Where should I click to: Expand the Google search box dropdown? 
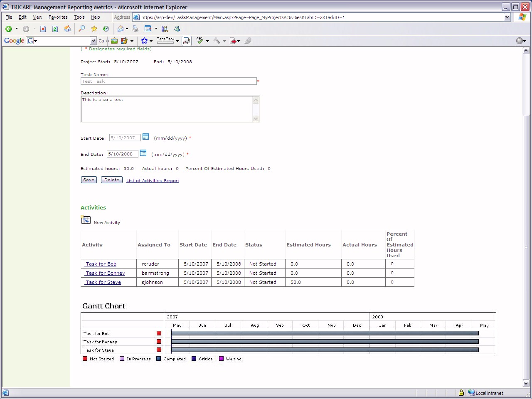(93, 41)
